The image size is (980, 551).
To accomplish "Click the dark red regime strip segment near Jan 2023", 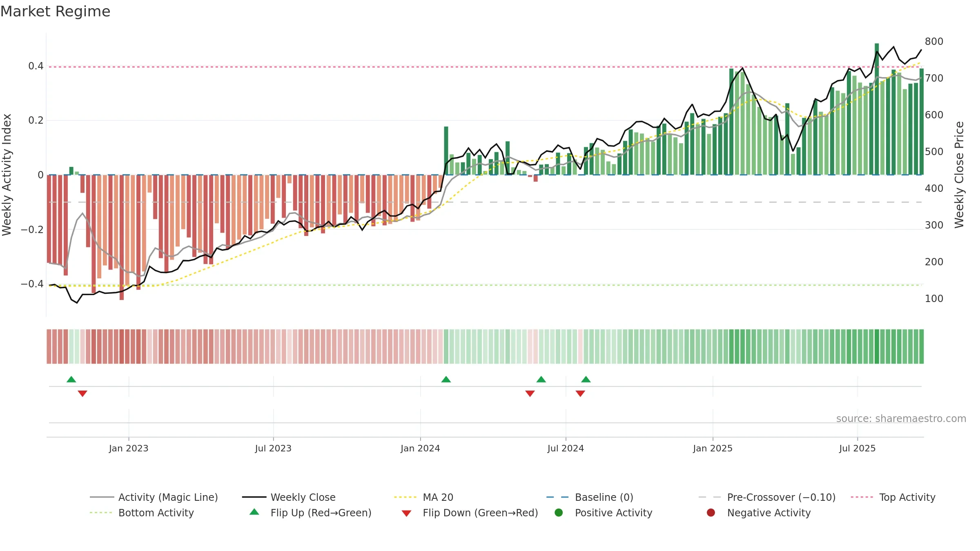I will (x=122, y=347).
